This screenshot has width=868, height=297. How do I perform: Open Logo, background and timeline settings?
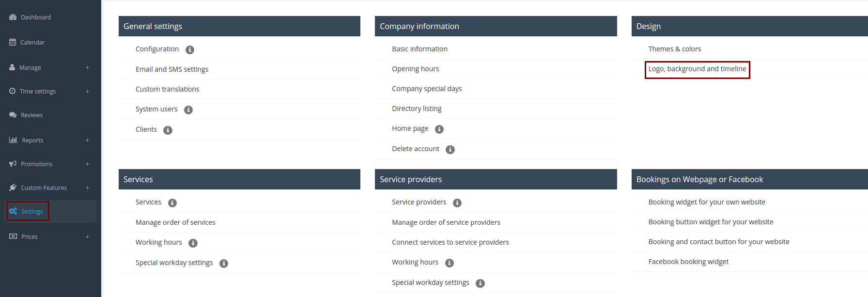point(697,69)
